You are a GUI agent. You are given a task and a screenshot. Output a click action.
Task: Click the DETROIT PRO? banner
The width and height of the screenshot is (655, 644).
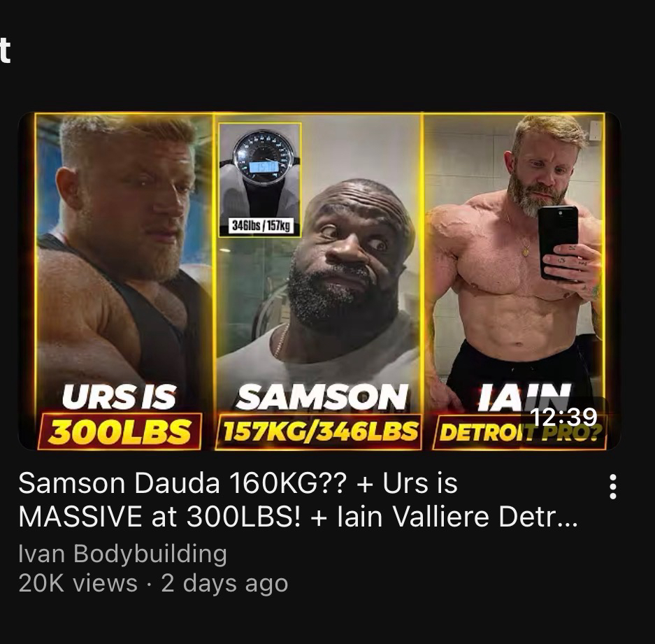tap(520, 432)
